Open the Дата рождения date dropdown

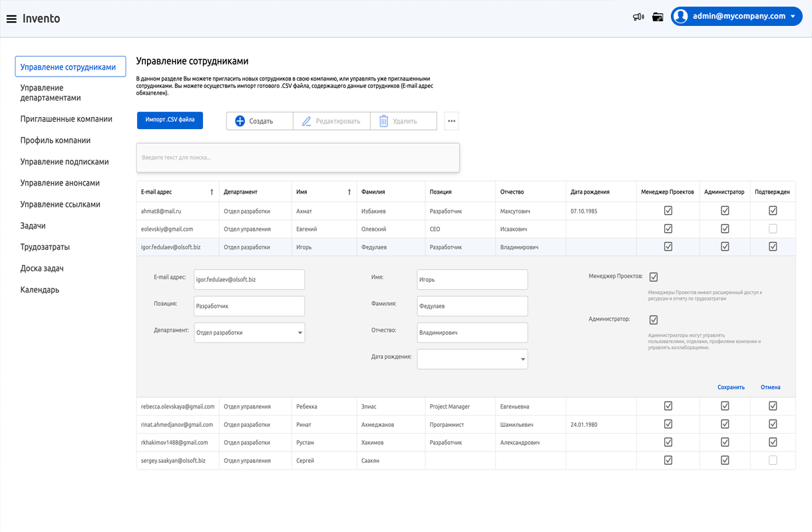(x=522, y=359)
